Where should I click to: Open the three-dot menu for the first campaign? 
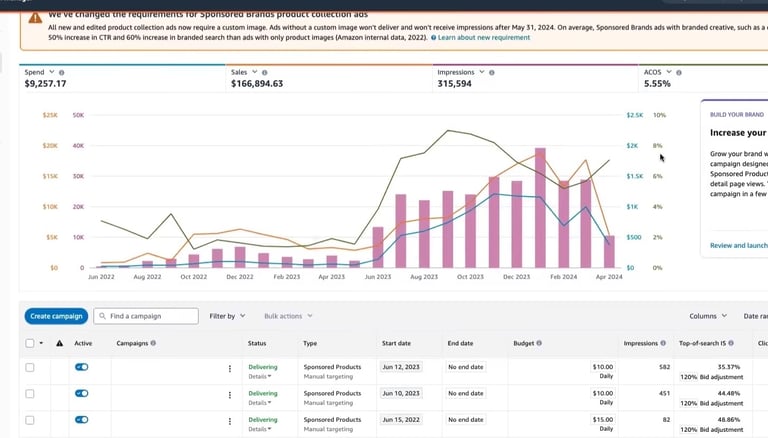click(x=229, y=368)
